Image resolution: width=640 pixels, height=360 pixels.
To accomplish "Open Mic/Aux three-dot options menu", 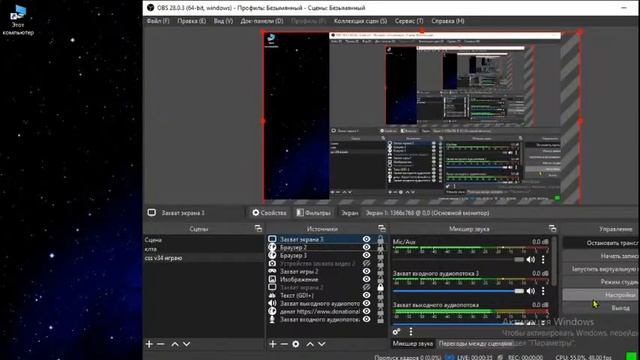I will [543, 260].
